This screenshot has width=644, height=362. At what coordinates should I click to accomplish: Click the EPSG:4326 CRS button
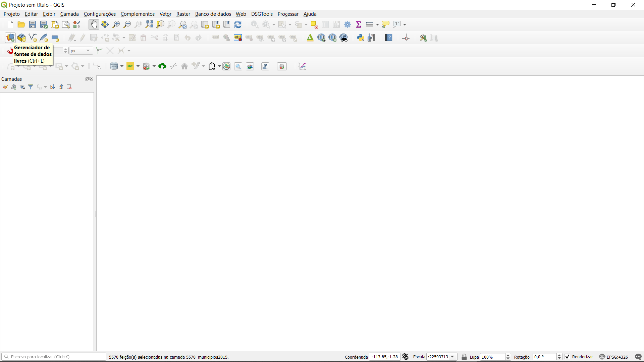point(613,357)
